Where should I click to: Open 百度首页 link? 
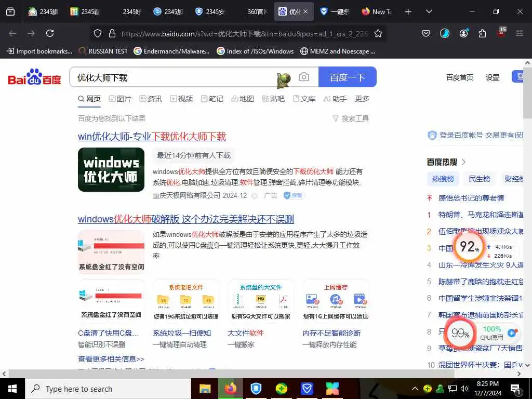click(459, 77)
